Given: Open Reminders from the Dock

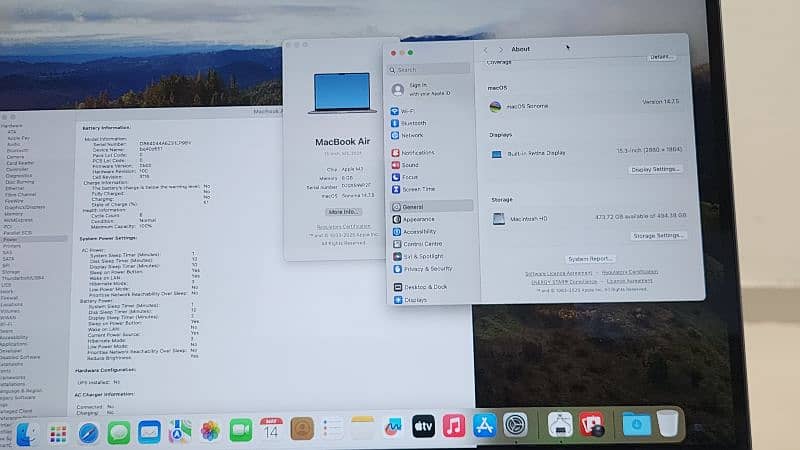Looking at the screenshot, I should (x=332, y=428).
